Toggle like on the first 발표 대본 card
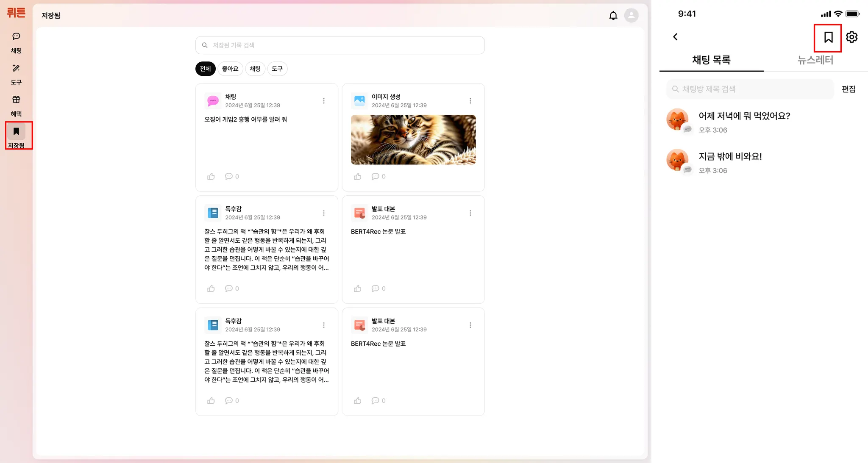The height and width of the screenshot is (463, 868). 358,288
